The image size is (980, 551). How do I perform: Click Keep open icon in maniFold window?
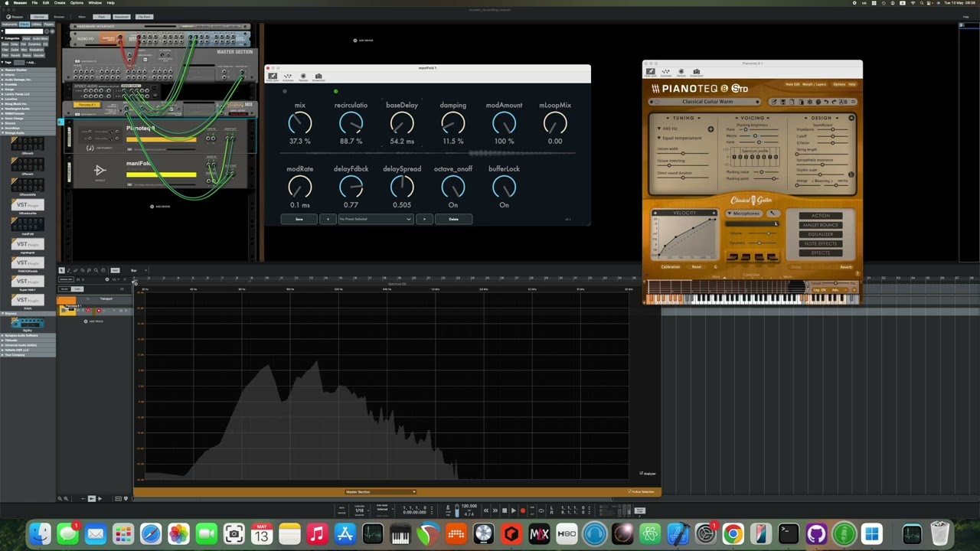pyautogui.click(x=273, y=76)
